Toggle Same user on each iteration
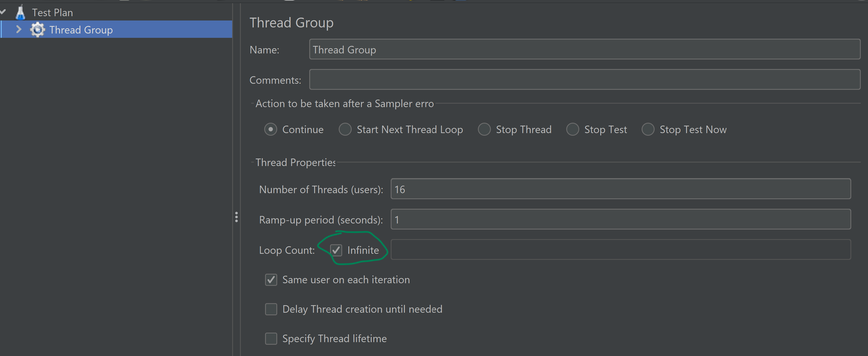 (271, 279)
